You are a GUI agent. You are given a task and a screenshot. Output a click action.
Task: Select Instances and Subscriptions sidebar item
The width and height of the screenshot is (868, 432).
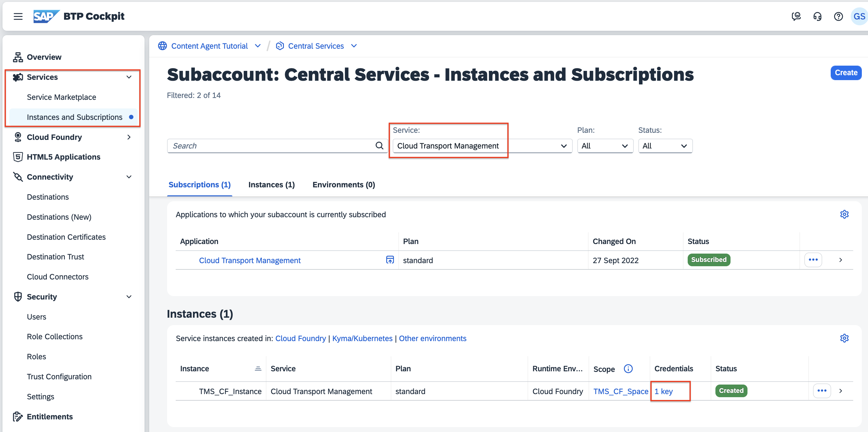pyautogui.click(x=73, y=117)
